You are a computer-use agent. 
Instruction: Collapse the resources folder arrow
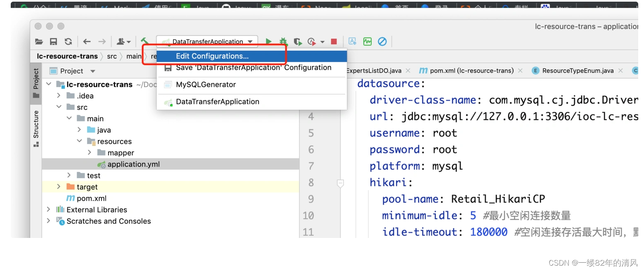[79, 141]
